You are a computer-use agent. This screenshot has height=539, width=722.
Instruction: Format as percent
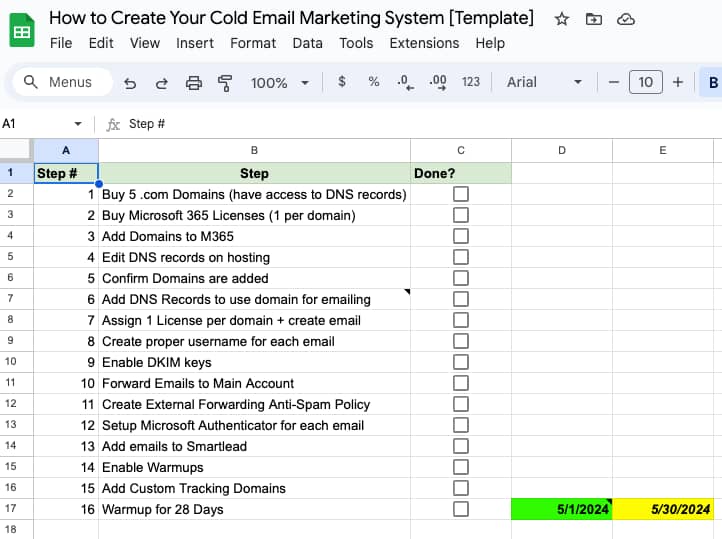coord(373,82)
